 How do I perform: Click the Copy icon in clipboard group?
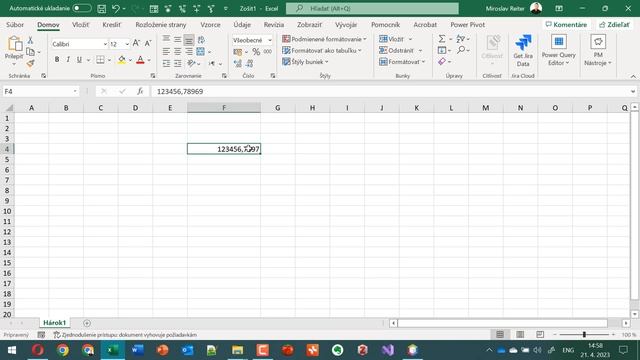click(x=30, y=52)
